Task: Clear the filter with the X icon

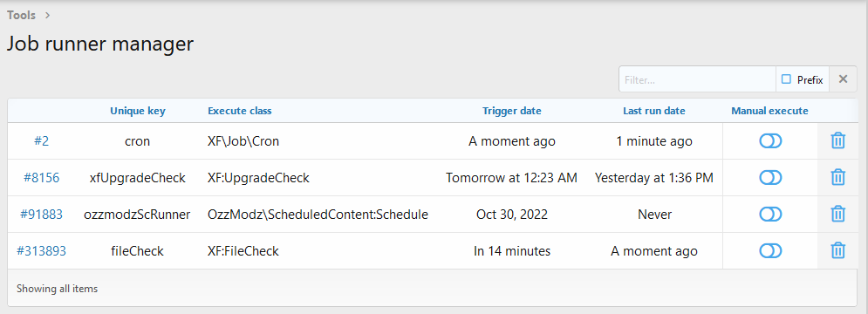Action: 843,79
